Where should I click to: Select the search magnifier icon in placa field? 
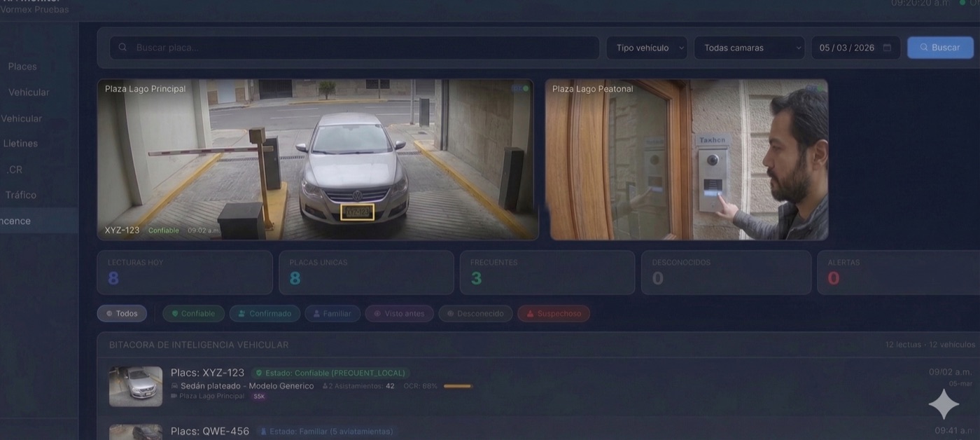pyautogui.click(x=122, y=47)
